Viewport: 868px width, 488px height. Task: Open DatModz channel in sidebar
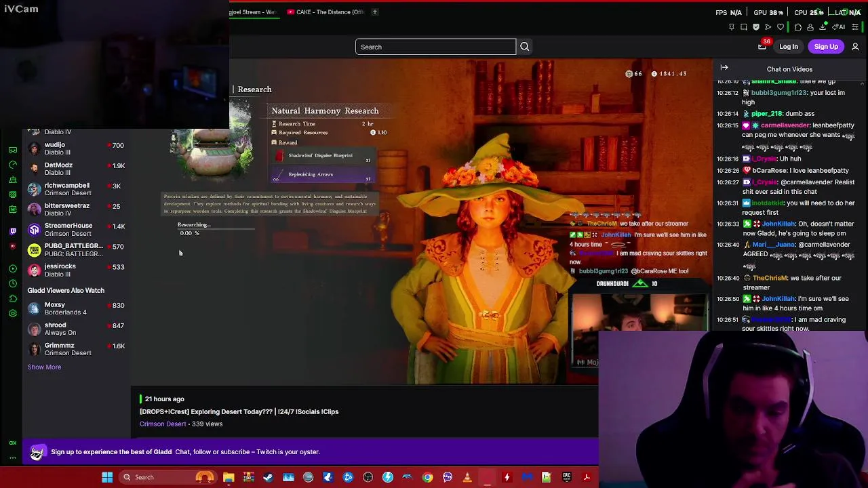coord(76,169)
